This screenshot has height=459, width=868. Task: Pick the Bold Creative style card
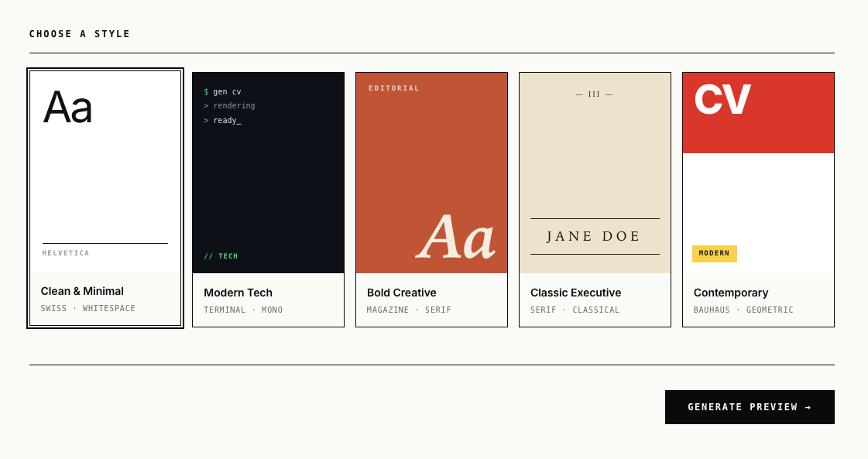(432, 200)
